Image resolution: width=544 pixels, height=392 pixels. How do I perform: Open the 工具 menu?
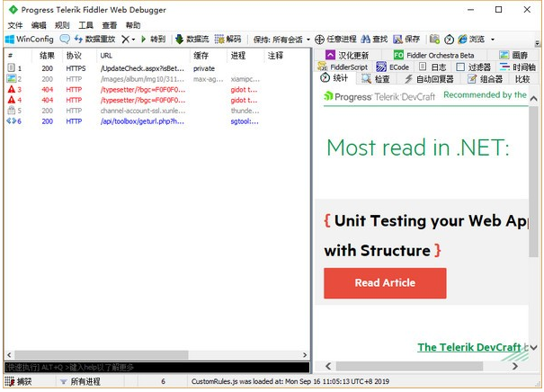pos(85,25)
